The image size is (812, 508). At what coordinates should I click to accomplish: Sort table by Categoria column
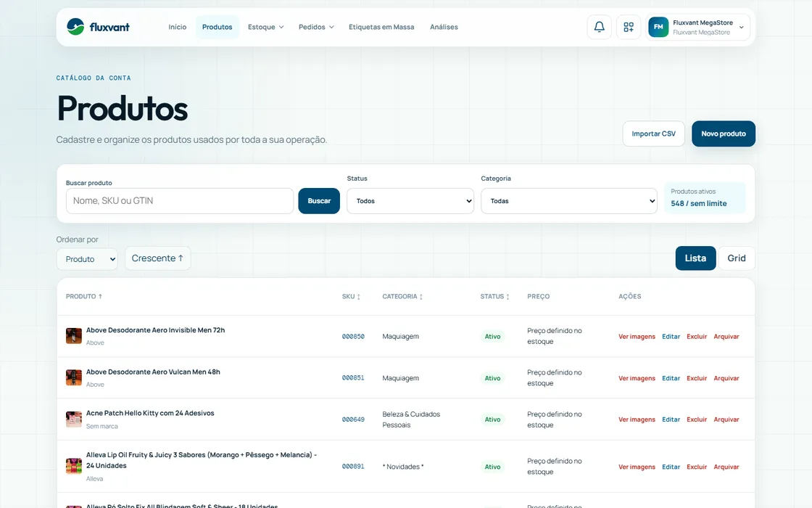(x=402, y=297)
